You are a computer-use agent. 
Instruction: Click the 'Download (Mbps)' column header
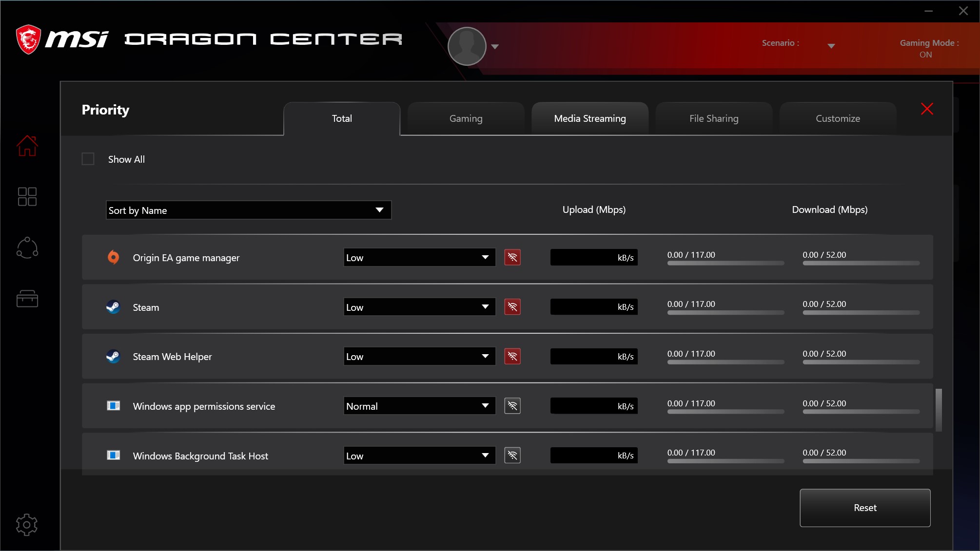(x=829, y=209)
